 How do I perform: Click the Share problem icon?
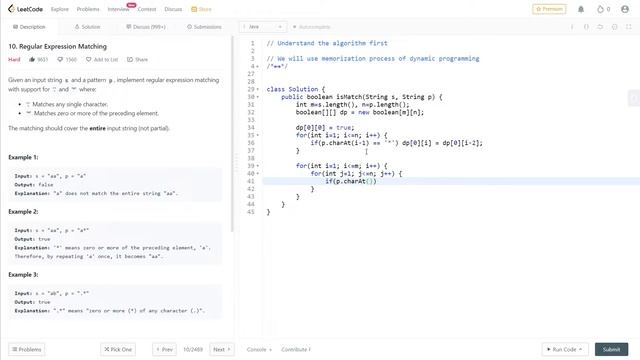click(x=130, y=60)
